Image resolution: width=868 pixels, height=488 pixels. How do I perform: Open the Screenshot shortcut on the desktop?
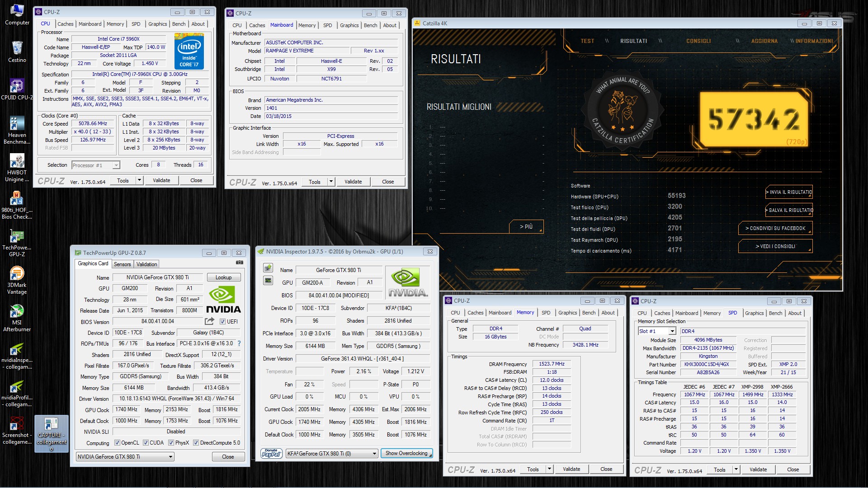coord(17,430)
